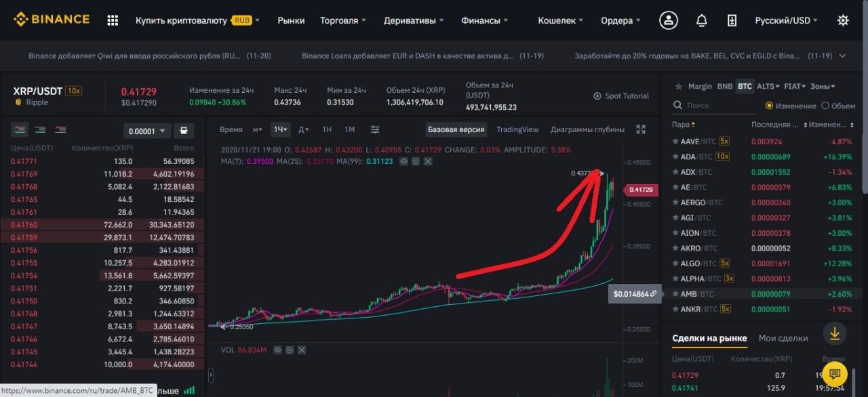Open the Деривативы dropdown menu
The width and height of the screenshot is (868, 397).
coord(414,20)
